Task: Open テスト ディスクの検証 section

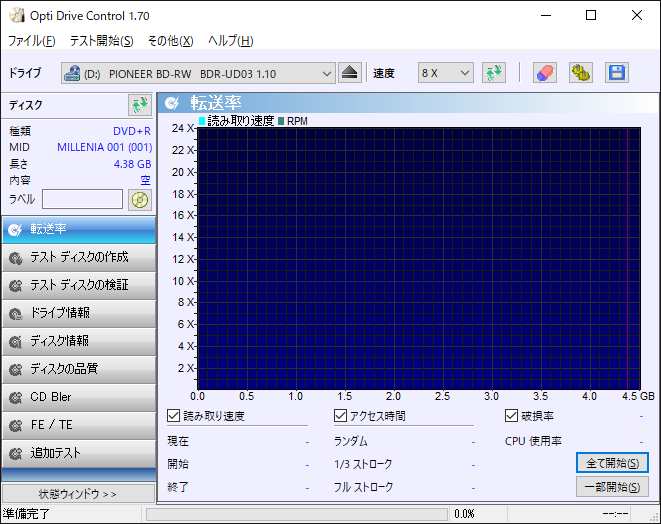Action: (x=79, y=285)
